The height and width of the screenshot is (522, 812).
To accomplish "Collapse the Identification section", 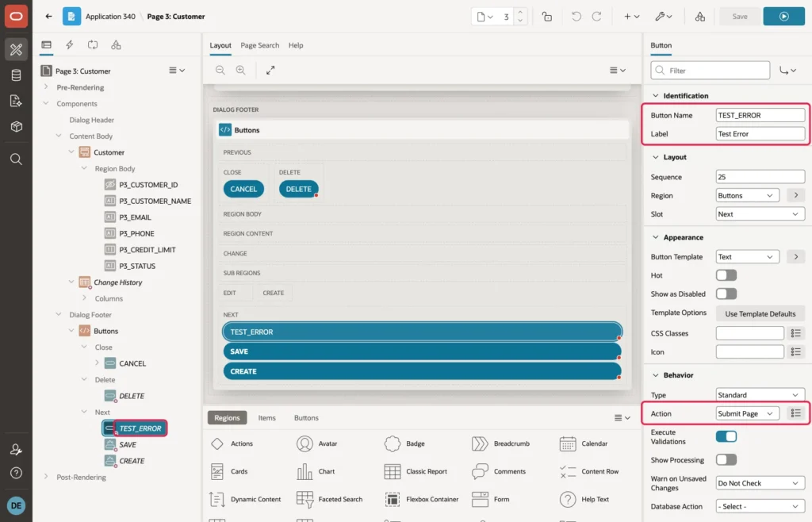I will 656,96.
